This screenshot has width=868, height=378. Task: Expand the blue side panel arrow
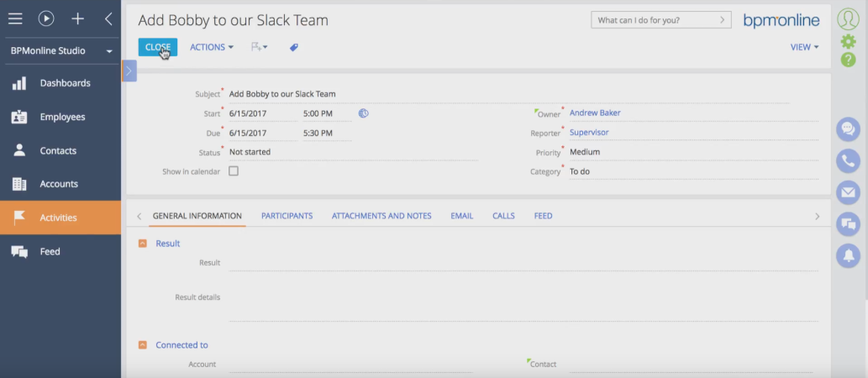[129, 71]
